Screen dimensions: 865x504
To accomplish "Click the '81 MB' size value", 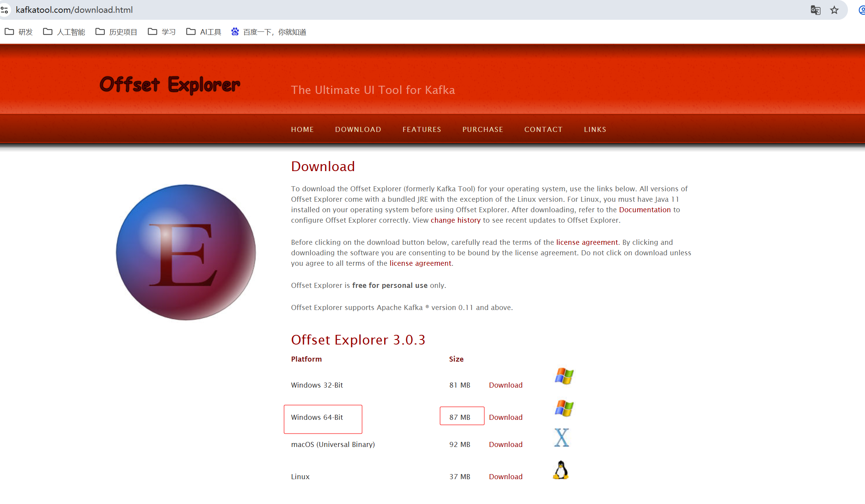I will (460, 385).
